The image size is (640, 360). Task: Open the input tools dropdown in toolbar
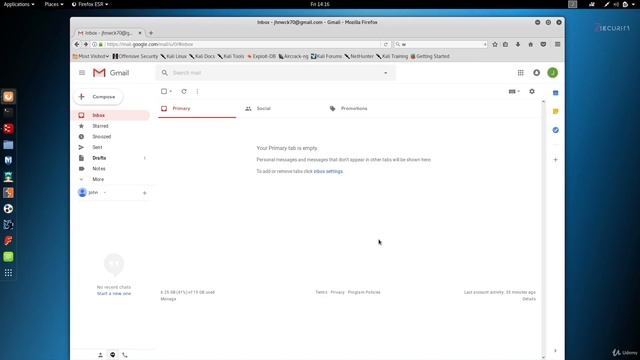(x=514, y=91)
